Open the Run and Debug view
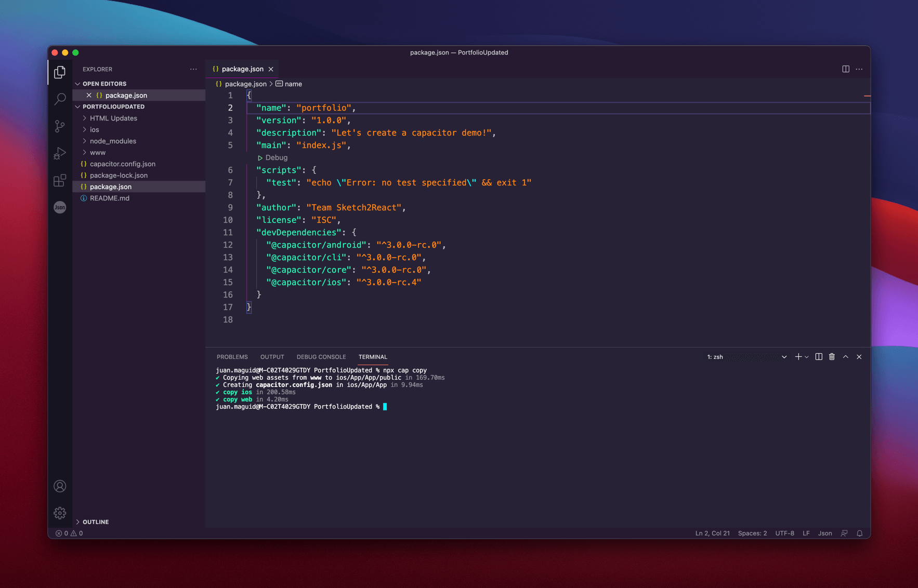 click(x=60, y=153)
